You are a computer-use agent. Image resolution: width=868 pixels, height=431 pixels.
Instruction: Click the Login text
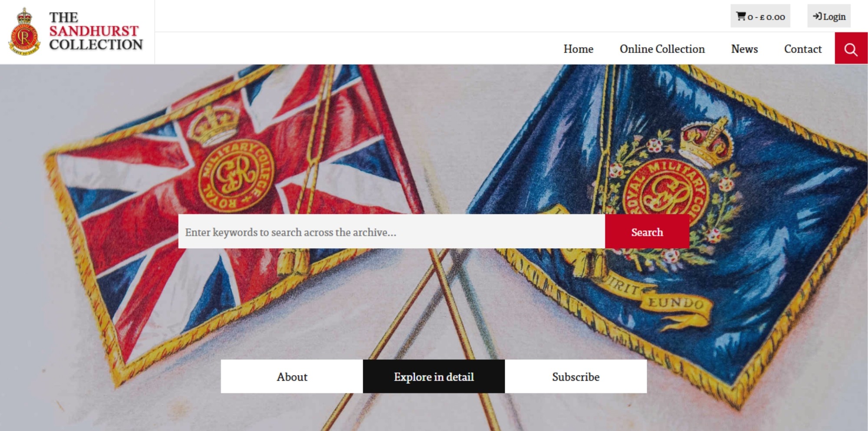[x=834, y=16]
